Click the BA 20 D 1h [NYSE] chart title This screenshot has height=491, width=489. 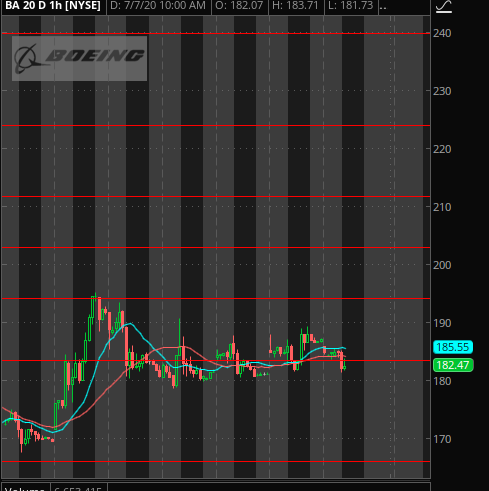click(x=53, y=6)
